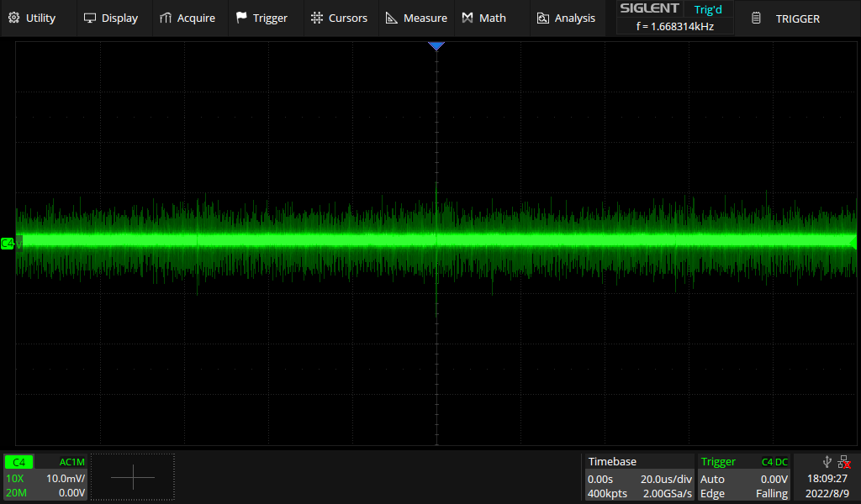The image size is (861, 504).
Task: Click the frequency counter readout
Action: [675, 26]
